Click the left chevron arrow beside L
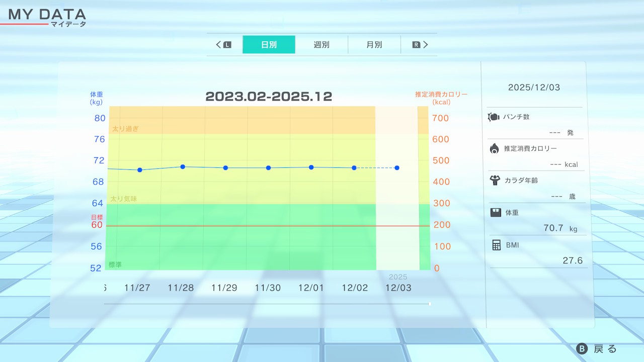Screen dimensions: 644x362 [x=219, y=45]
